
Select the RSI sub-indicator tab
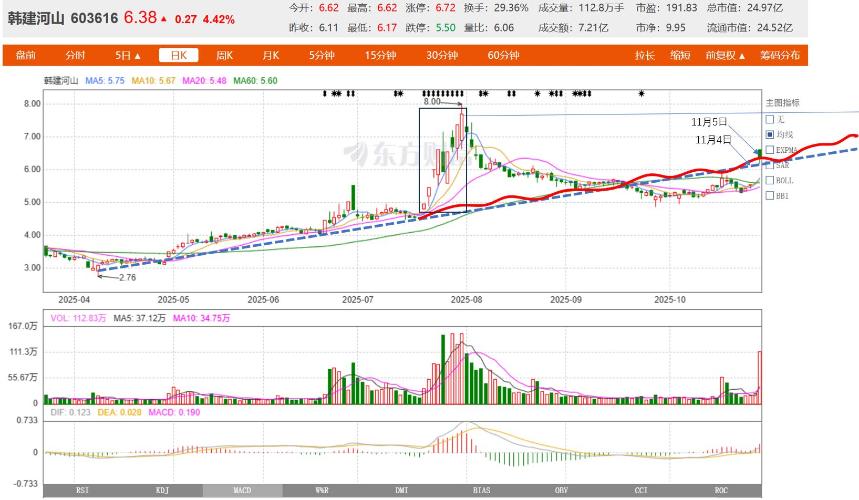[x=83, y=490]
